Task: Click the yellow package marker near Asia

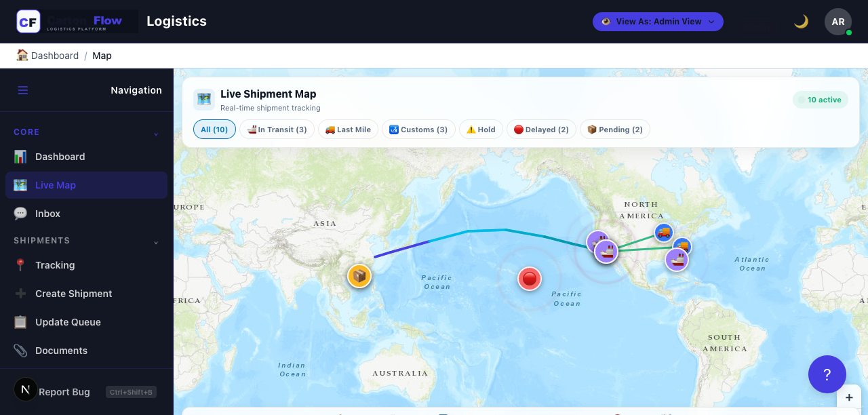Action: click(x=359, y=276)
